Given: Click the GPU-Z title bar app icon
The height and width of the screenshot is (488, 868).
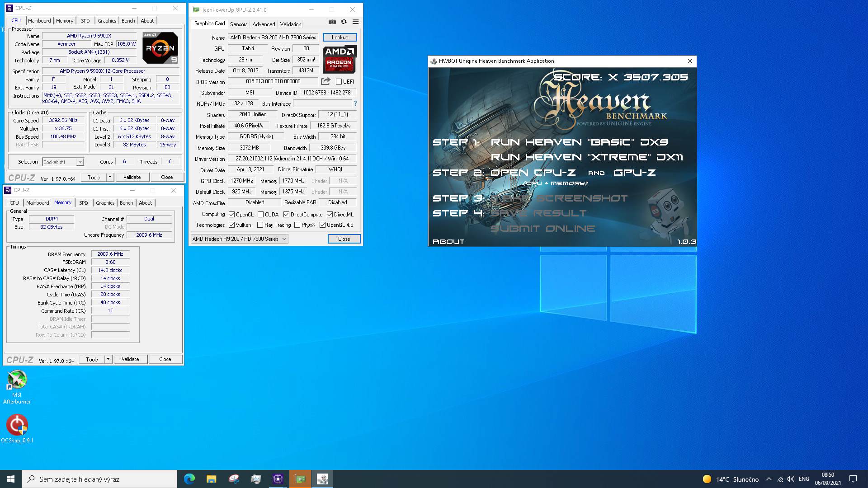Looking at the screenshot, I should 196,9.
